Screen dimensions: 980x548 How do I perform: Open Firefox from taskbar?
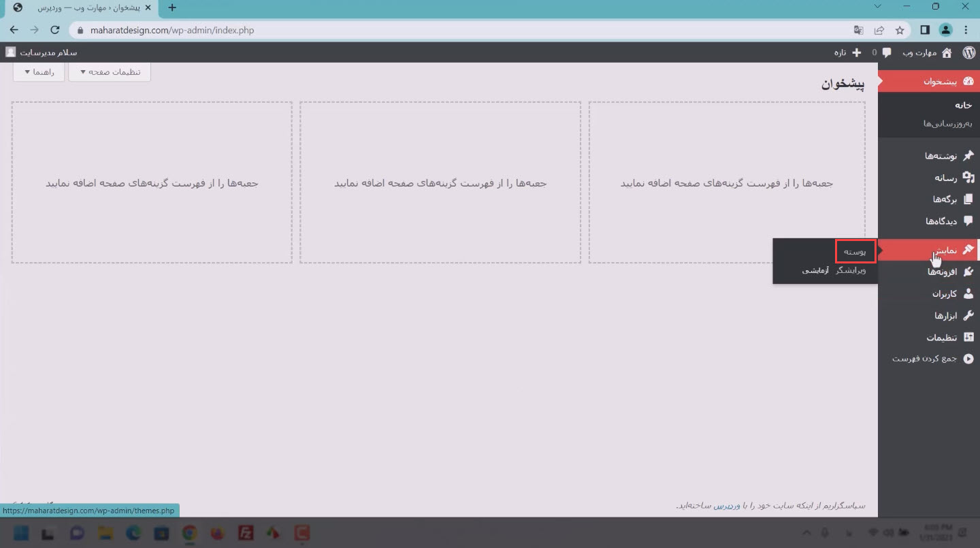click(x=218, y=532)
